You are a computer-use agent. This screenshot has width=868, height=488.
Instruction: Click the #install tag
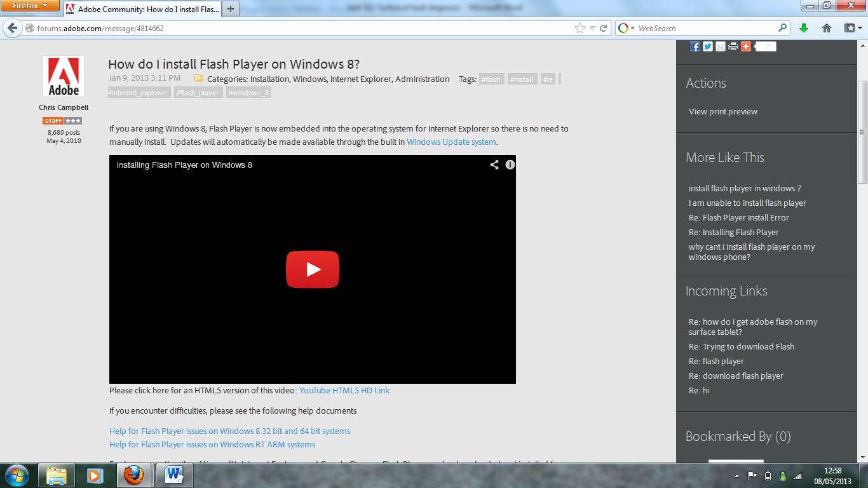[x=522, y=79]
